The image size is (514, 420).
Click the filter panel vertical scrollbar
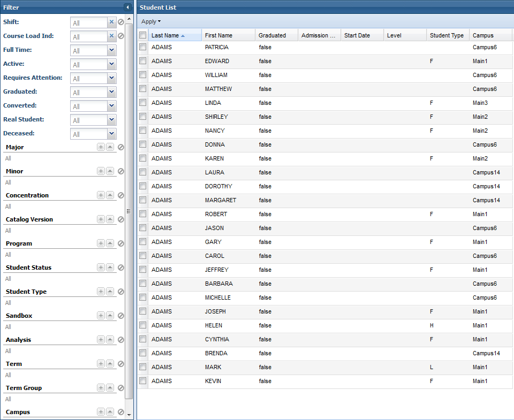129,214
